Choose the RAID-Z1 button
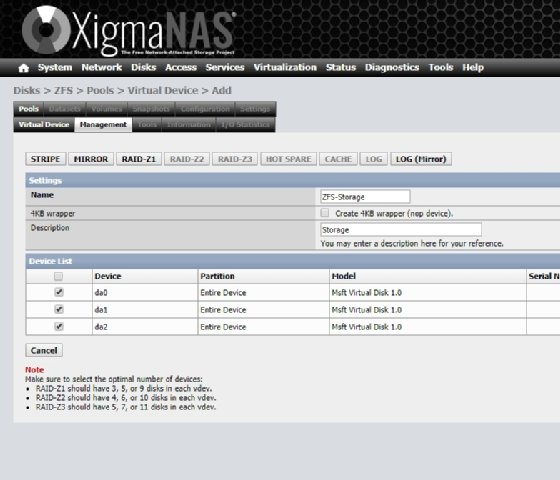Screen dimensions: 560x480 (139, 159)
